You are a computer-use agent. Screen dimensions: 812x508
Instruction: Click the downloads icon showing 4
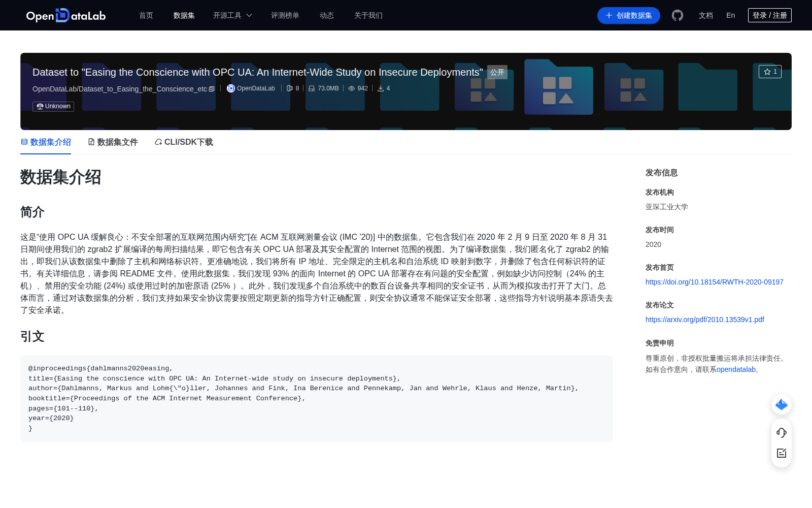381,88
